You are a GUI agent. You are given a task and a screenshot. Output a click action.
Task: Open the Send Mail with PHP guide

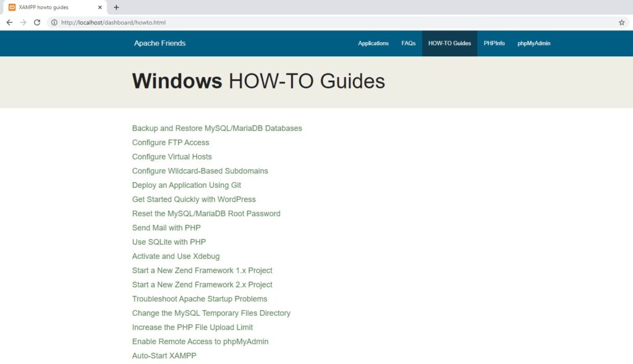166,227
